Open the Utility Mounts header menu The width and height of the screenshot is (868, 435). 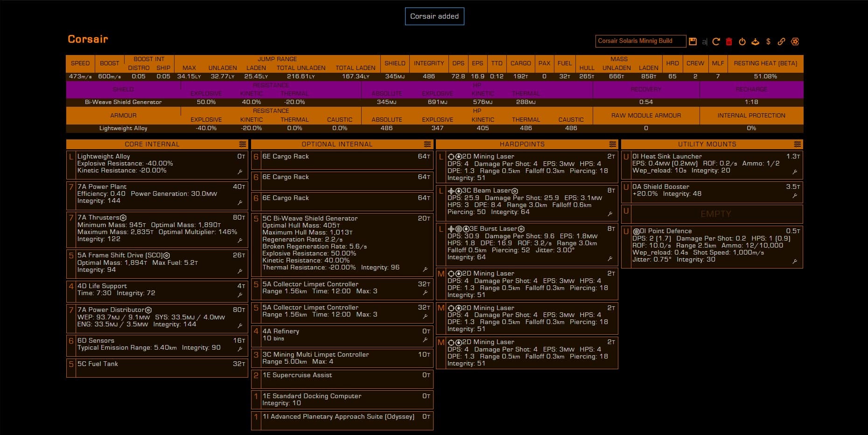pos(797,144)
